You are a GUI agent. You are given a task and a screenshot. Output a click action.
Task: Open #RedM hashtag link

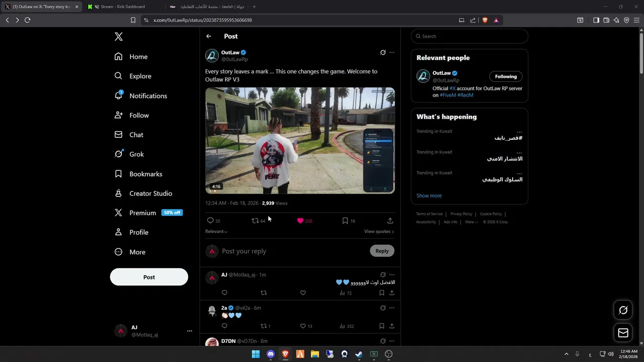pos(465,95)
